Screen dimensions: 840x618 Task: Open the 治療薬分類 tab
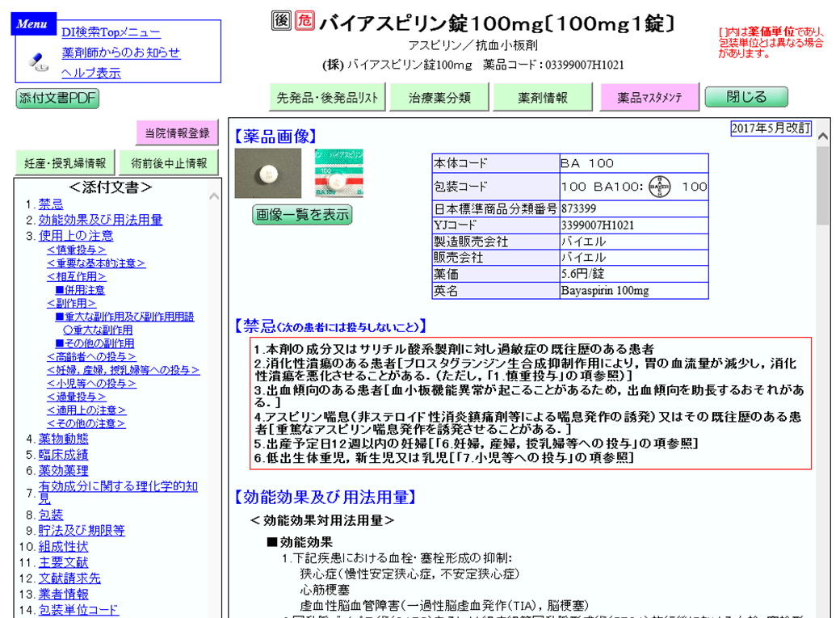439,98
